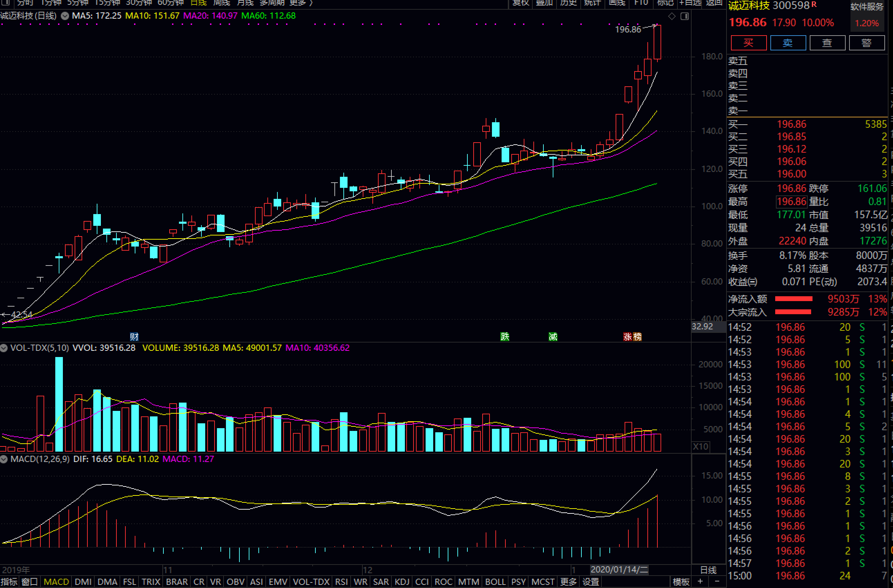893x588 pixels.
Task: Select the VOL-TDX indicator tab
Action: coord(311,582)
